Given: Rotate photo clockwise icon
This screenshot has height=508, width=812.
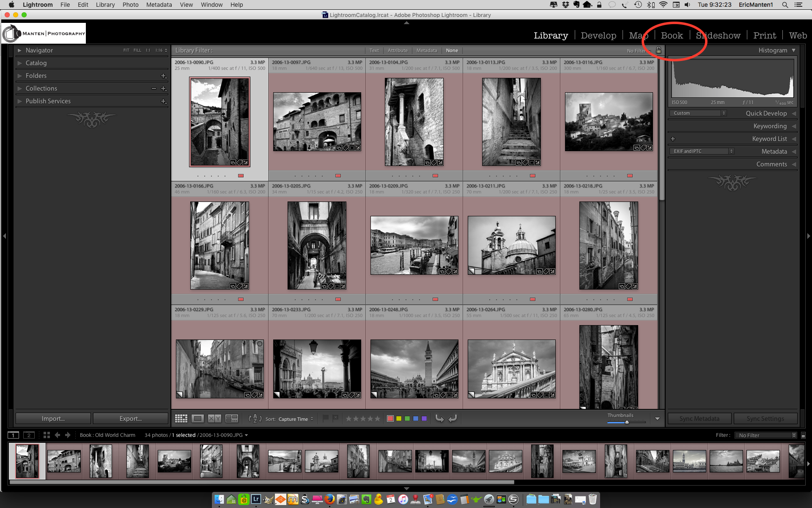Looking at the screenshot, I should 453,419.
